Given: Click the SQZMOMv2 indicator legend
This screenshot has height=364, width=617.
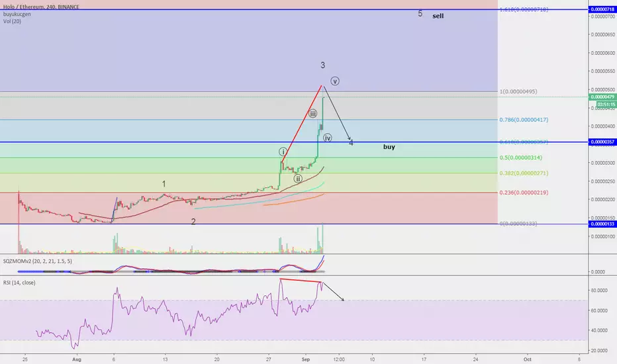Looking at the screenshot, I should tap(37, 261).
